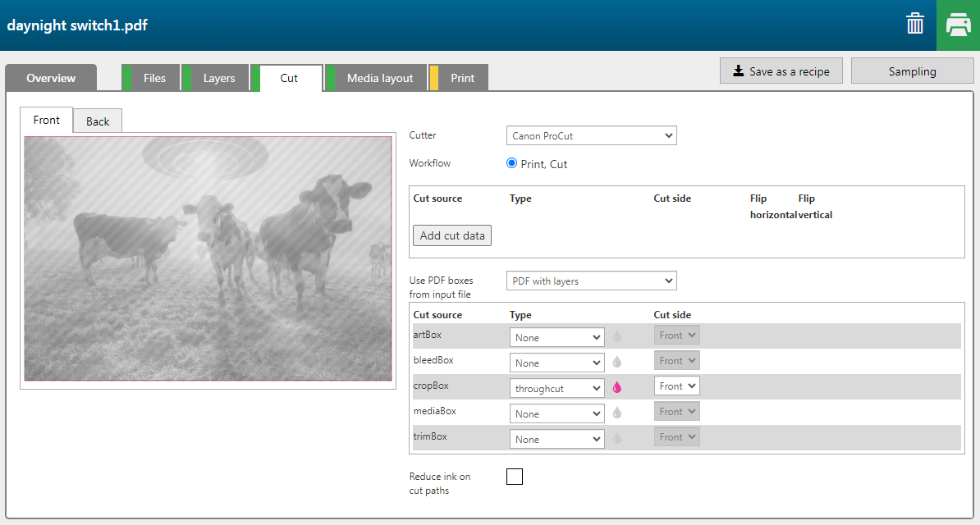Click the Add cut data button
The width and height of the screenshot is (980, 525).
tap(452, 235)
